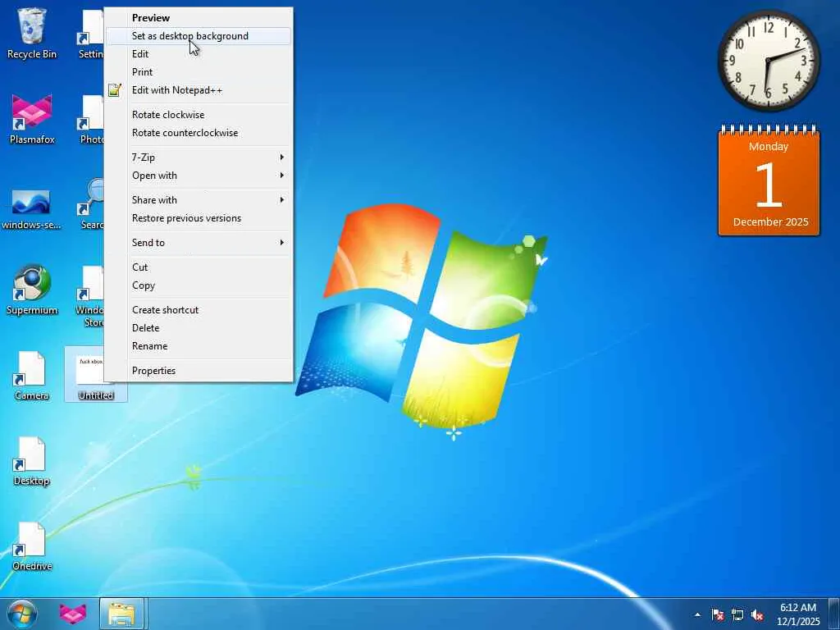Open the Action Center flag icon

(x=717, y=615)
